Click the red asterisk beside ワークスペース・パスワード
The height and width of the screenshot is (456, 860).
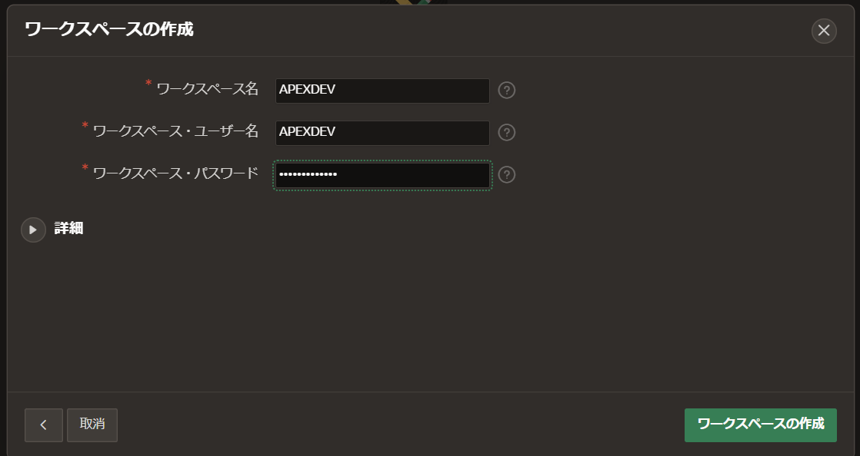tap(85, 168)
